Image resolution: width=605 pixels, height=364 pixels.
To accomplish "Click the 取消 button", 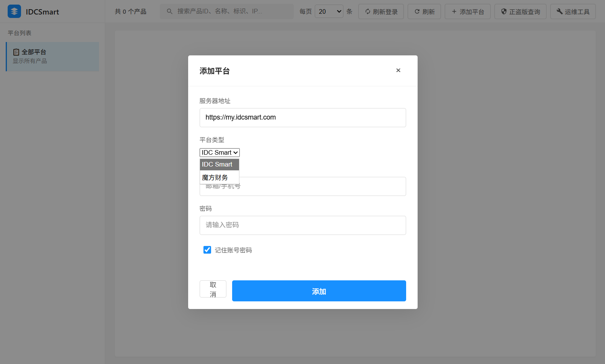I will [x=213, y=289].
